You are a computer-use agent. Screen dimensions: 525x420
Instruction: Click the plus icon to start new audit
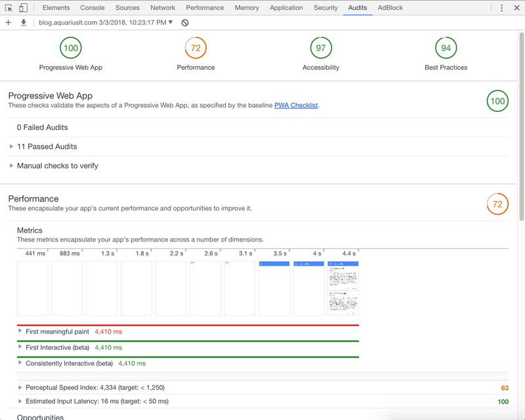pyautogui.click(x=9, y=22)
